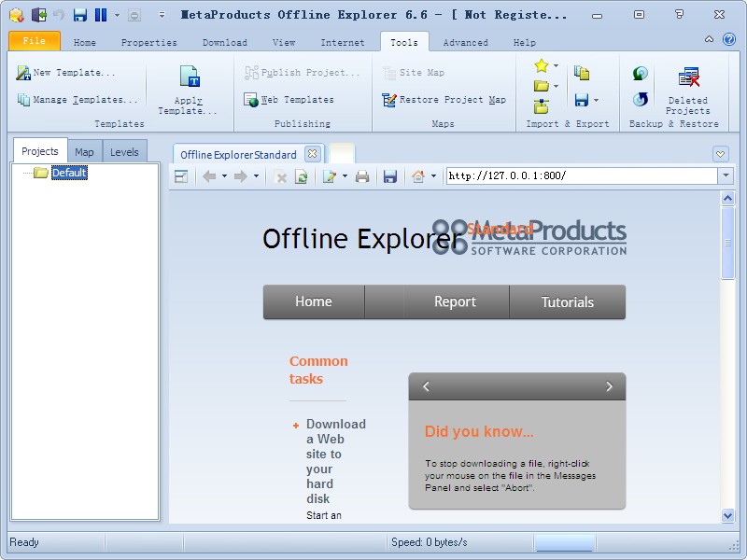Switch to the Advanced ribbon tab
This screenshot has width=747, height=560.
[x=465, y=42]
